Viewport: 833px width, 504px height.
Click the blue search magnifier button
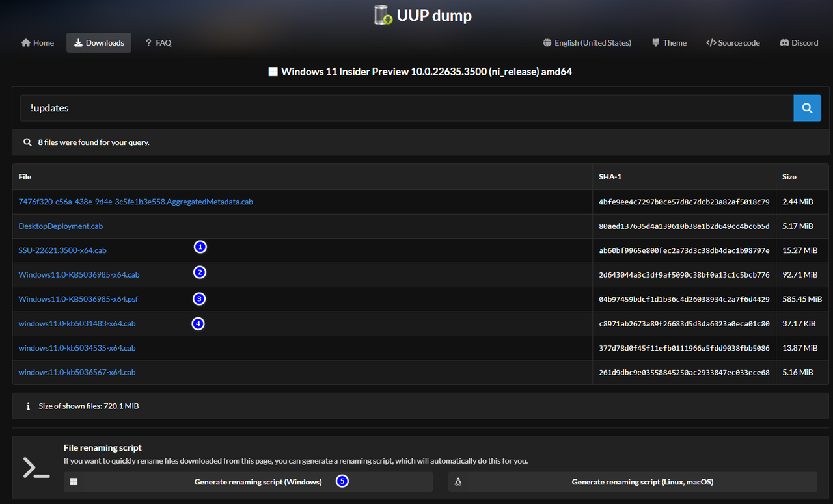[x=807, y=108]
